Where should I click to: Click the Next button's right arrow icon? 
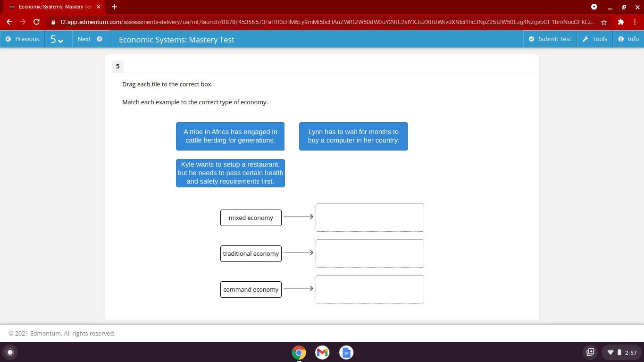100,39
